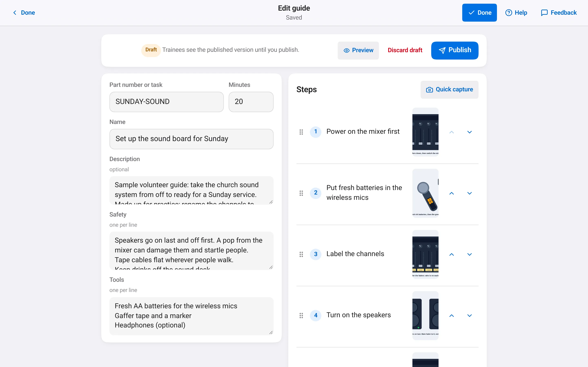
Task: Move Turn on the speakers up
Action: tap(451, 316)
